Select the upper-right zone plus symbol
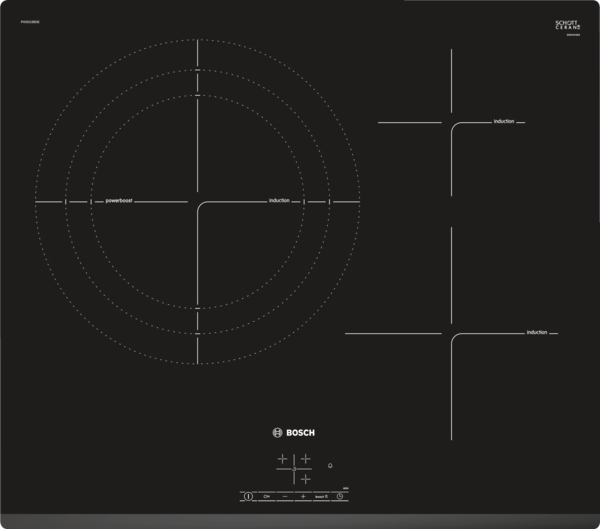Screen dimensions: 600x529 pyautogui.click(x=305, y=459)
